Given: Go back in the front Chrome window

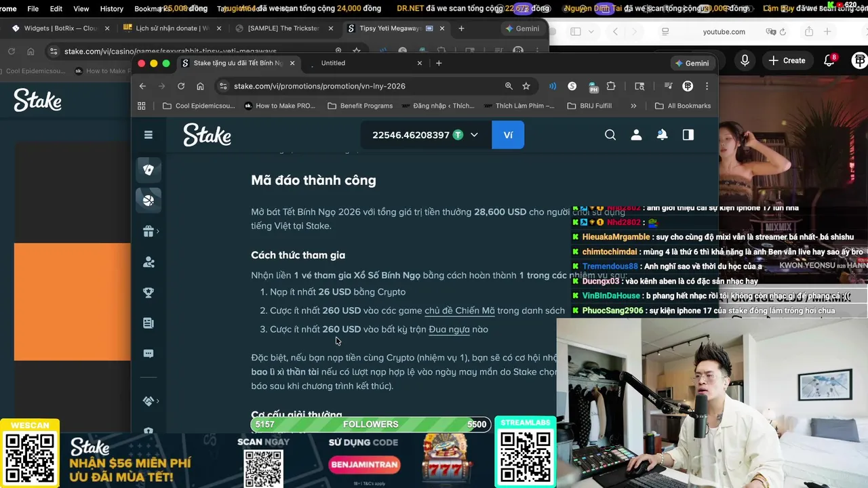Looking at the screenshot, I should pyautogui.click(x=142, y=86).
